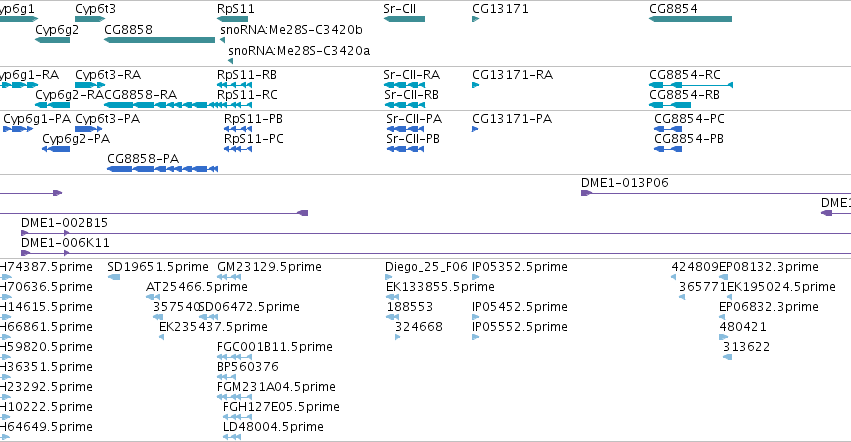Image resolution: width=851 pixels, height=442 pixels.
Task: Select the CG8854-RC transcript
Action: click(x=691, y=85)
